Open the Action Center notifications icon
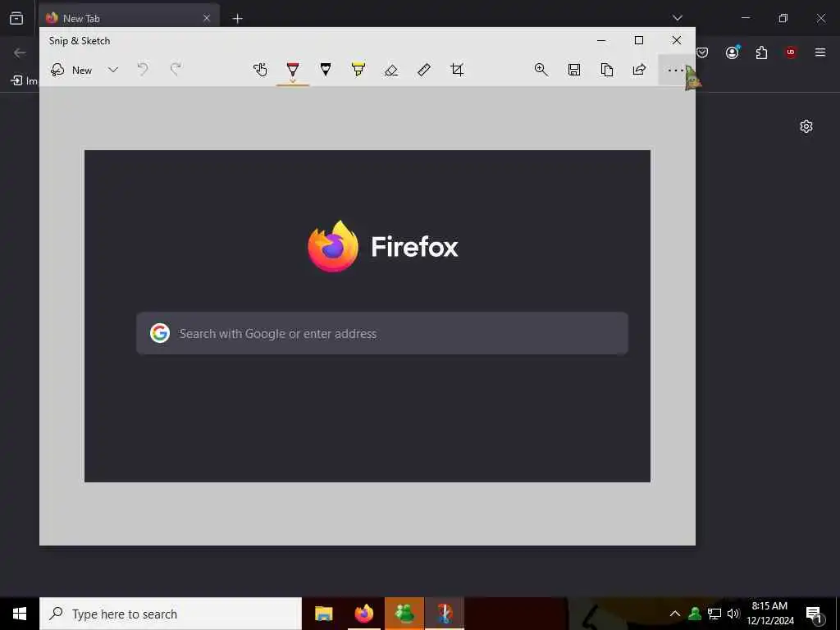 coord(815,614)
